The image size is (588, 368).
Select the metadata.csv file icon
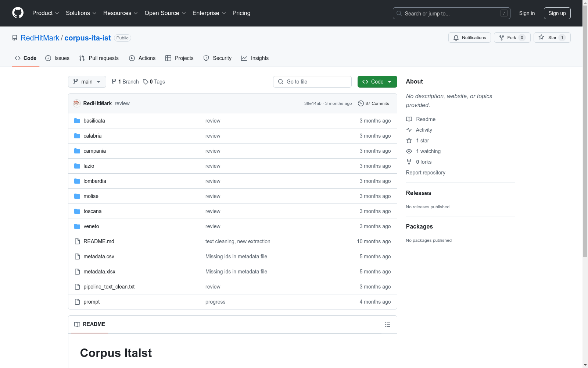tap(77, 256)
